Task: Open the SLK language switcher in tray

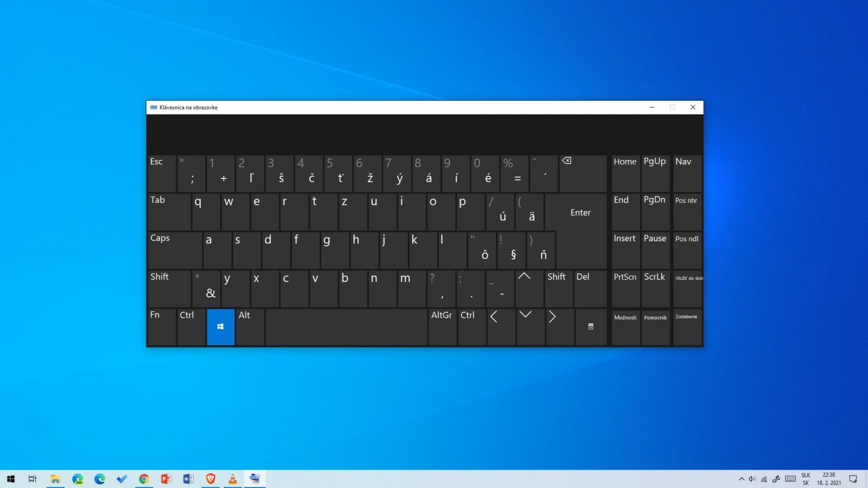Action: pyautogui.click(x=806, y=479)
